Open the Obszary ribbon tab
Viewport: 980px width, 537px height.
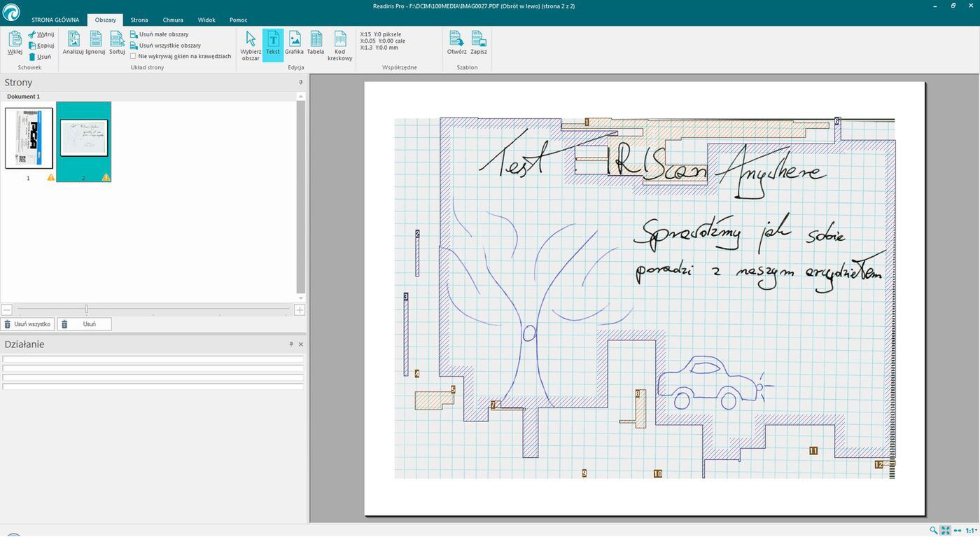(106, 20)
